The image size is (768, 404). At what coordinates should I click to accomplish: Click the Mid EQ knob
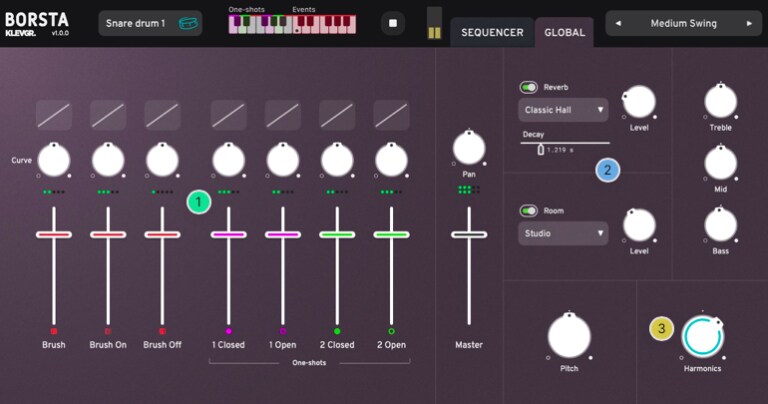(x=720, y=163)
